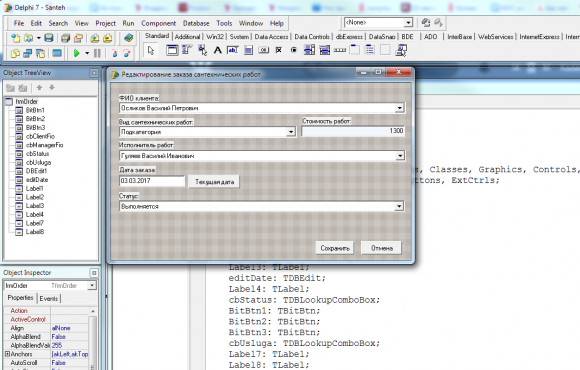Pick the CheckBox component from palette
The height and width of the screenshot is (370, 580).
279,50
